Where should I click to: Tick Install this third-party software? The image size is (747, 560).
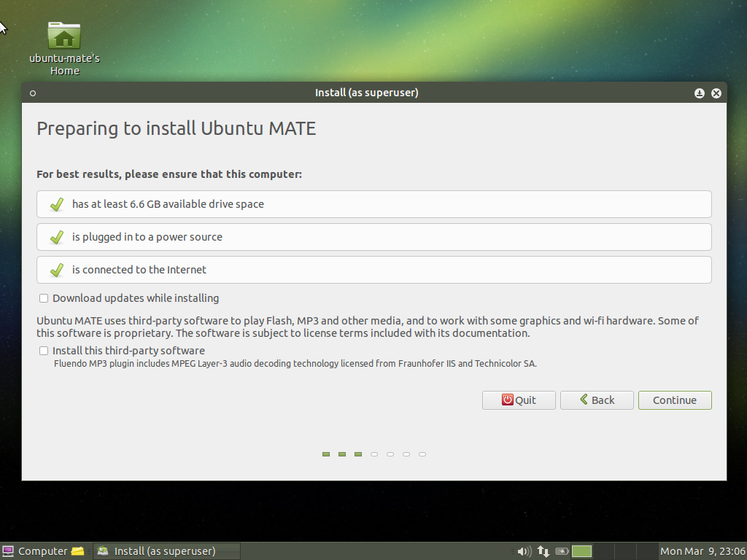[44, 351]
